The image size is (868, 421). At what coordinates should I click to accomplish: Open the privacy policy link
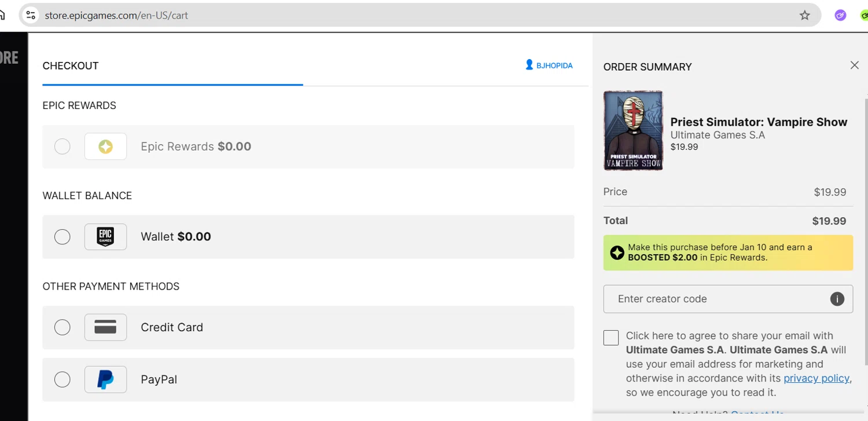[x=816, y=378]
